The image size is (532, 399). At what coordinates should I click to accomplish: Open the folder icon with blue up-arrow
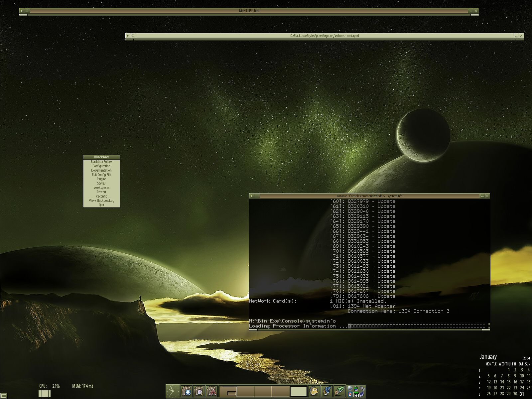[187, 391]
